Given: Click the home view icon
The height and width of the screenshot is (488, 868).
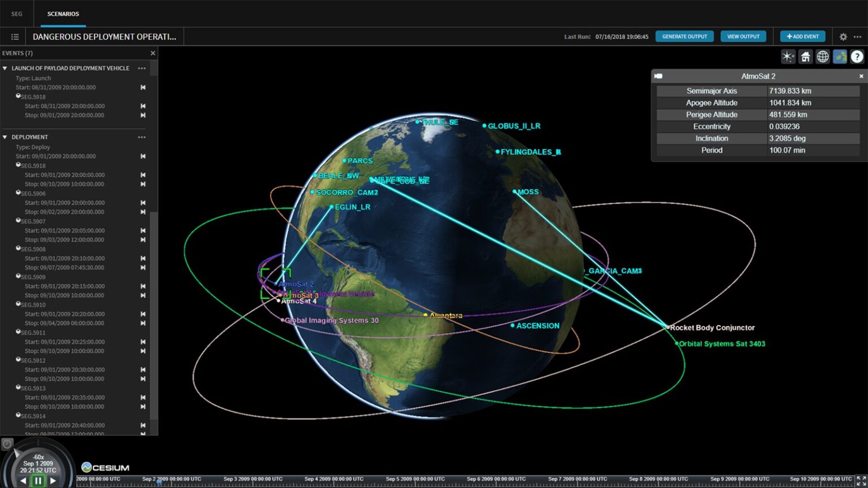Looking at the screenshot, I should [x=805, y=56].
